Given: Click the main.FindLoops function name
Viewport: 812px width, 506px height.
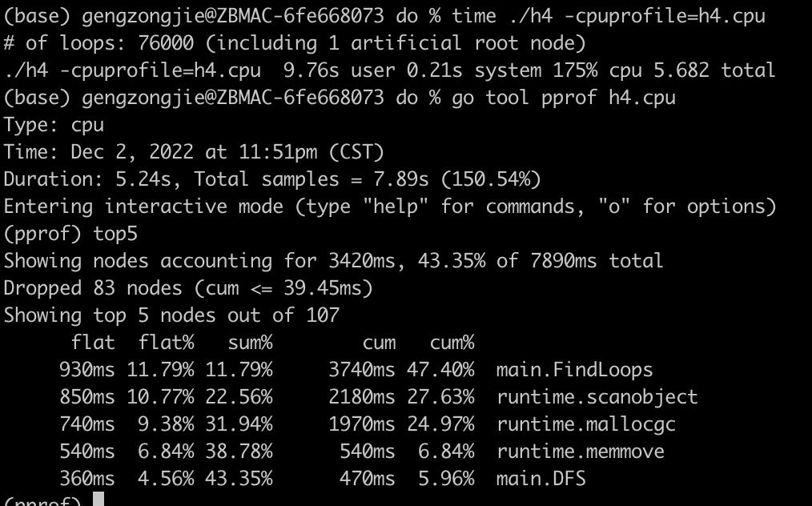Looking at the screenshot, I should [574, 370].
